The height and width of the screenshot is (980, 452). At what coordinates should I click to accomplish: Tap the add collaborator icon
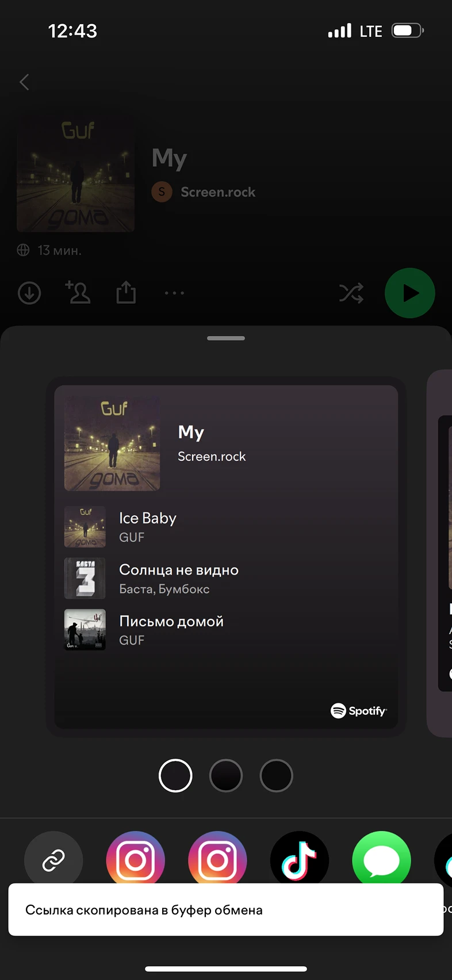(x=78, y=292)
